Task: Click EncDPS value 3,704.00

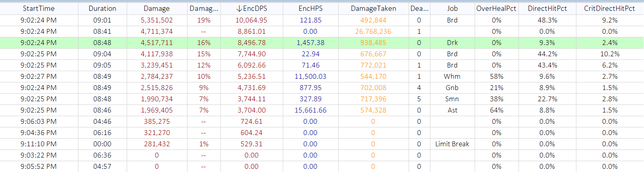Action: (251, 110)
